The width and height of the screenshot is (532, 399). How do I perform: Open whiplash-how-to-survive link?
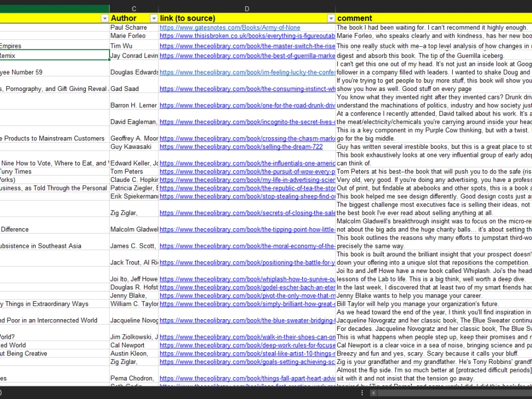pyautogui.click(x=247, y=279)
